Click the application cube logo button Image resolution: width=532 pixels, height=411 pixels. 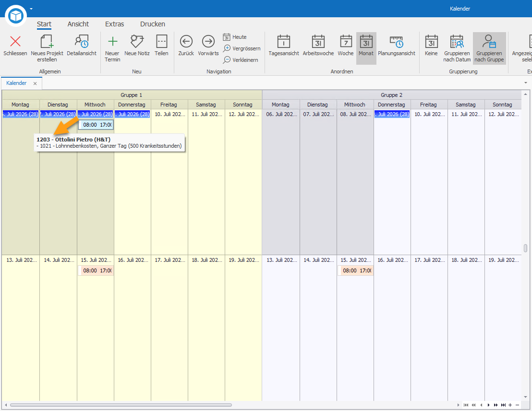coord(16,15)
